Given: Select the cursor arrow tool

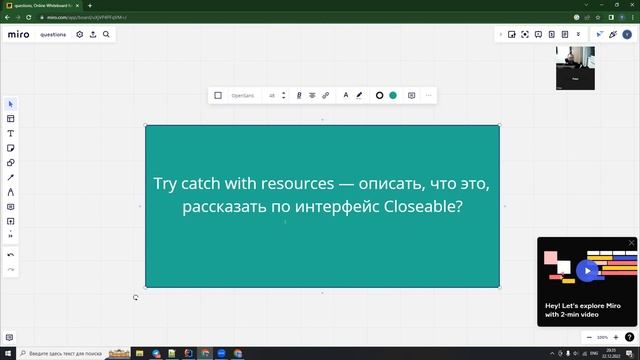Looking at the screenshot, I should tap(11, 104).
